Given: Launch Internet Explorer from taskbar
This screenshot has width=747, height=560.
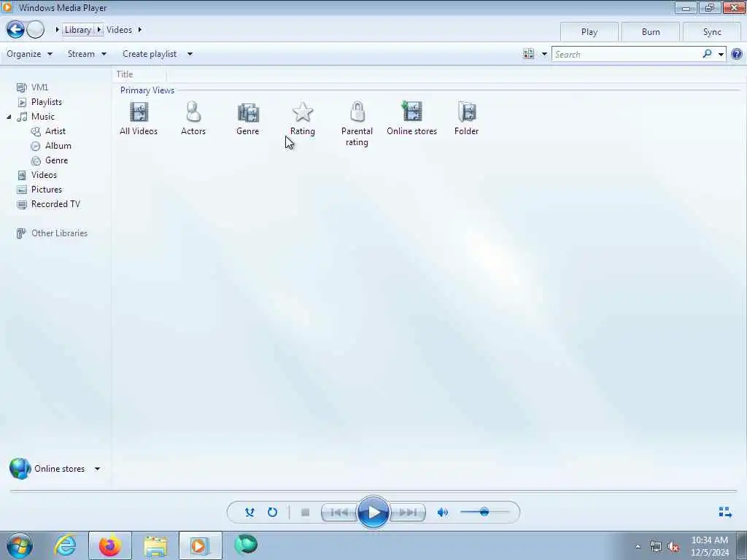Looking at the screenshot, I should 65,545.
